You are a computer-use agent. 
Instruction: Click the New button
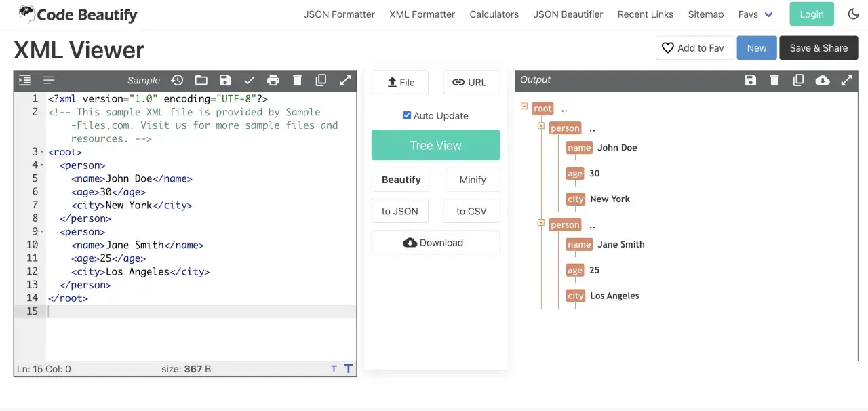757,47
